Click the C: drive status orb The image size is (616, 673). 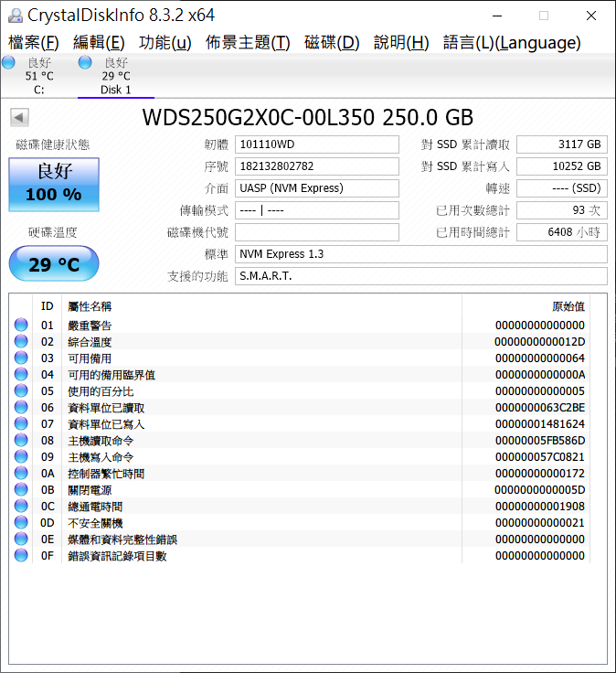(x=8, y=63)
